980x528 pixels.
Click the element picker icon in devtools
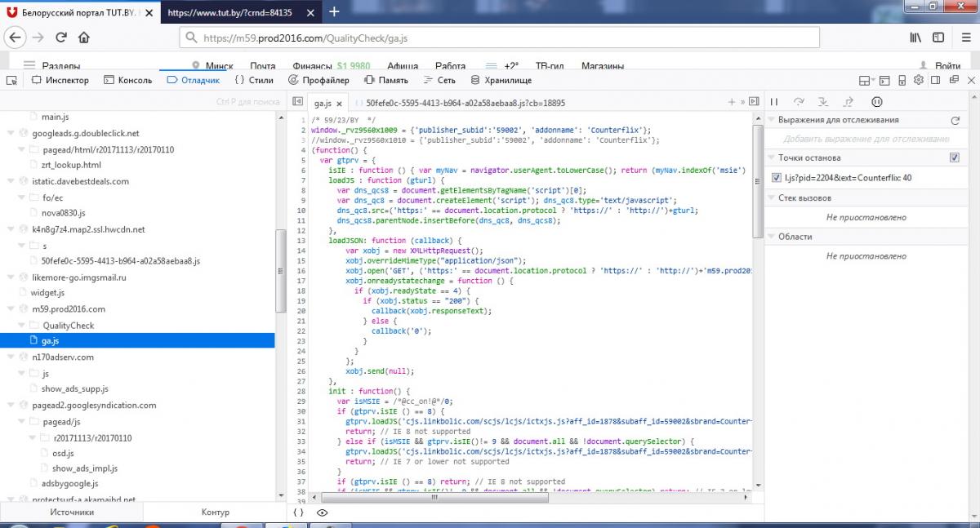point(11,80)
